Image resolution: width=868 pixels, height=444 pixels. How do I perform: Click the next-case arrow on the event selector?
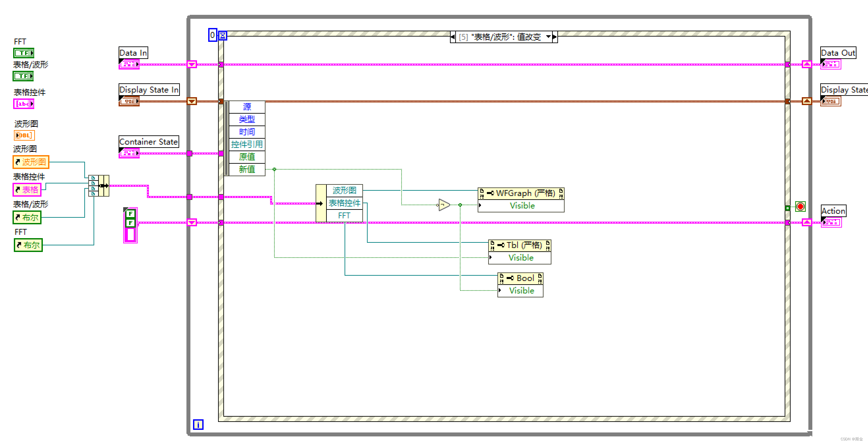click(x=555, y=37)
